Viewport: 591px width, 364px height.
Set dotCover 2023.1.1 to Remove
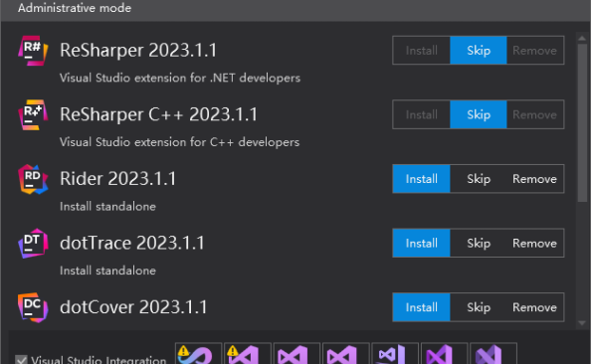(x=535, y=307)
